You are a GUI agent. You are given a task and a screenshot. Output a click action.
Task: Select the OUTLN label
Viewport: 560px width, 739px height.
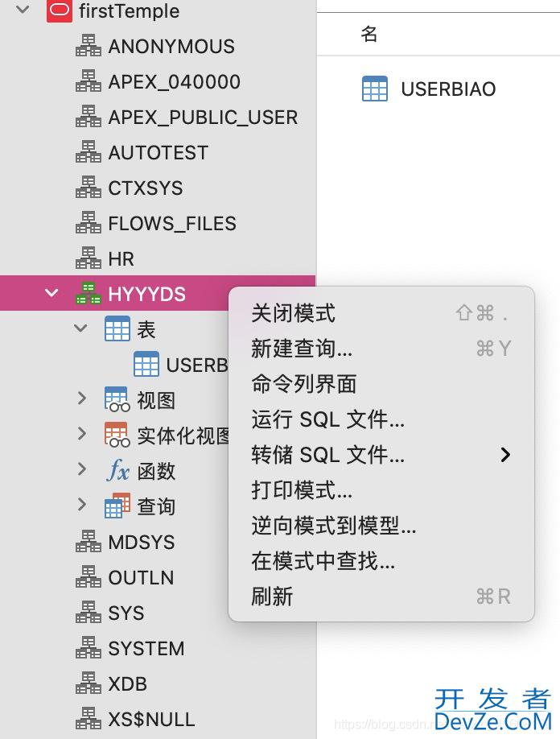[x=141, y=577]
